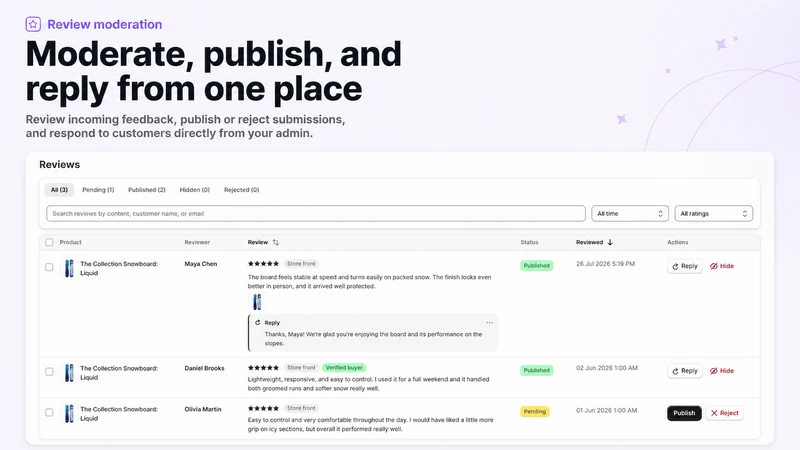Viewport: 800px width, 450px height.
Task: Click the five-star rating on Daniel Brooks' review
Action: (263, 367)
